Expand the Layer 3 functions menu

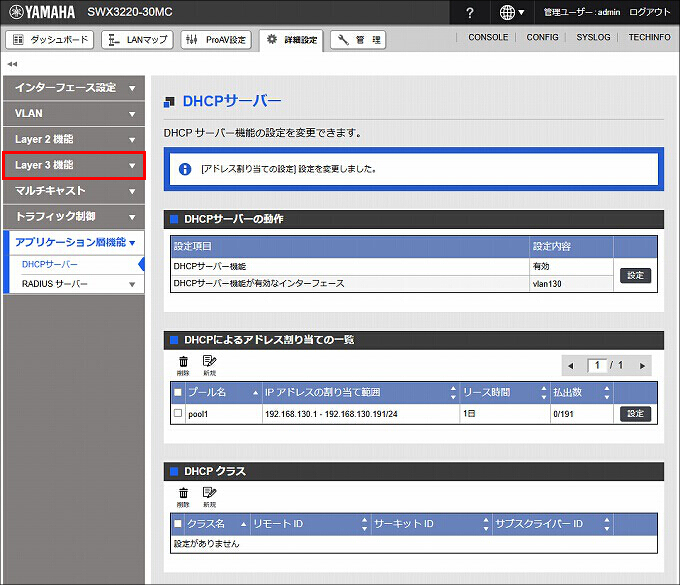[74, 165]
